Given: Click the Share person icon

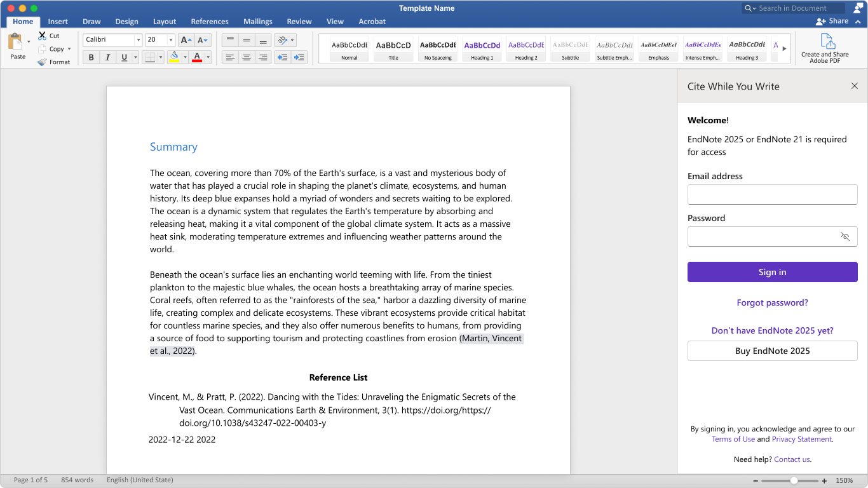Looking at the screenshot, I should click(x=820, y=21).
